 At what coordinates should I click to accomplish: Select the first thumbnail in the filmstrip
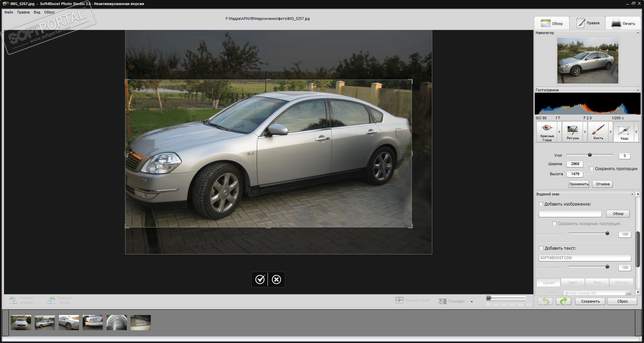pos(21,322)
